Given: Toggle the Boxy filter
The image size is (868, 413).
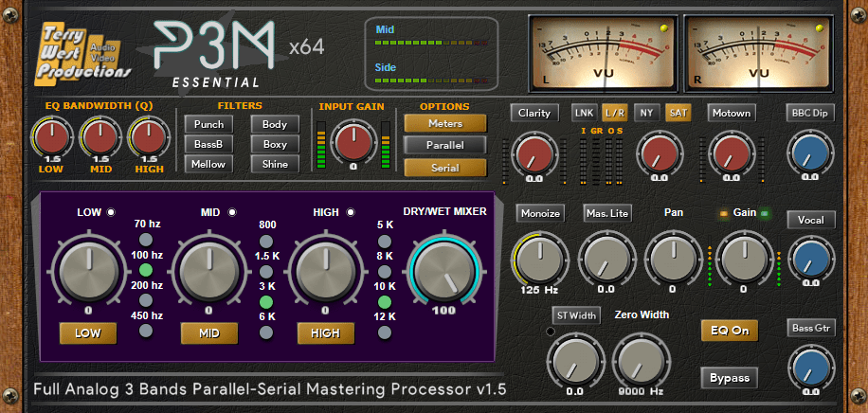Looking at the screenshot, I should point(275,145).
